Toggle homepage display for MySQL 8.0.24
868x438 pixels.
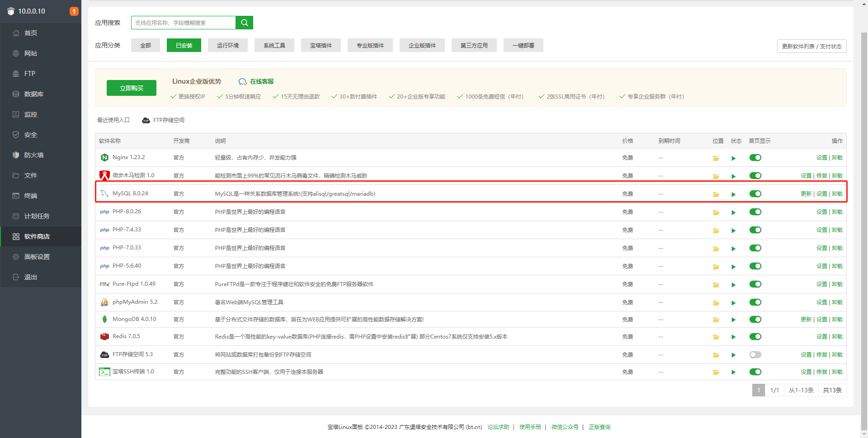pyautogui.click(x=755, y=194)
